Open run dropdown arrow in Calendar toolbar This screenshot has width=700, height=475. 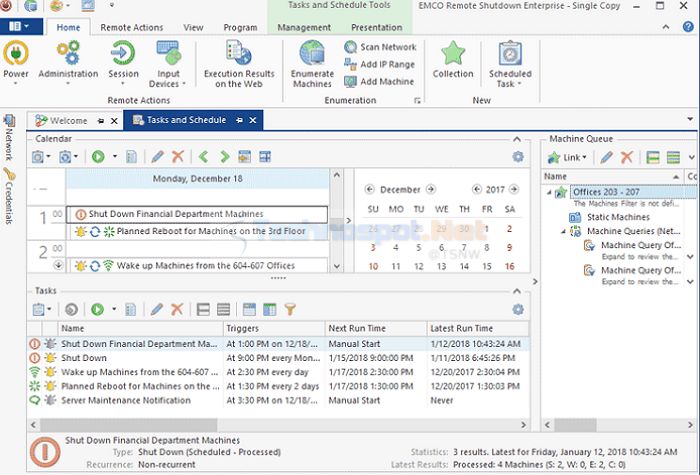(x=115, y=157)
